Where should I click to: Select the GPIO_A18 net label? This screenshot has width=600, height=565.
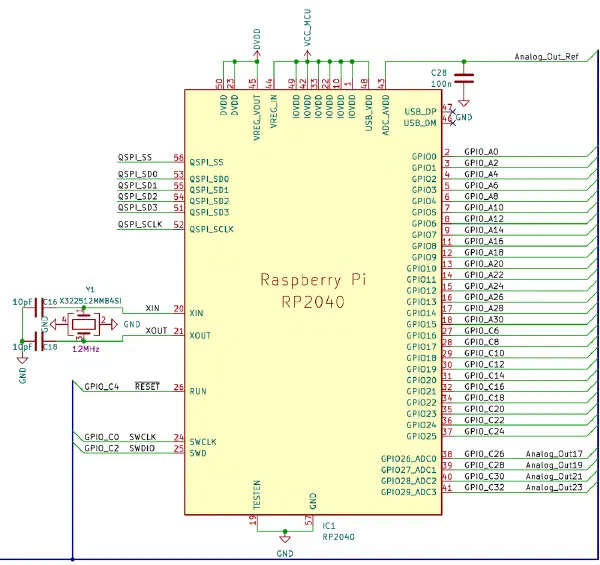pos(484,252)
